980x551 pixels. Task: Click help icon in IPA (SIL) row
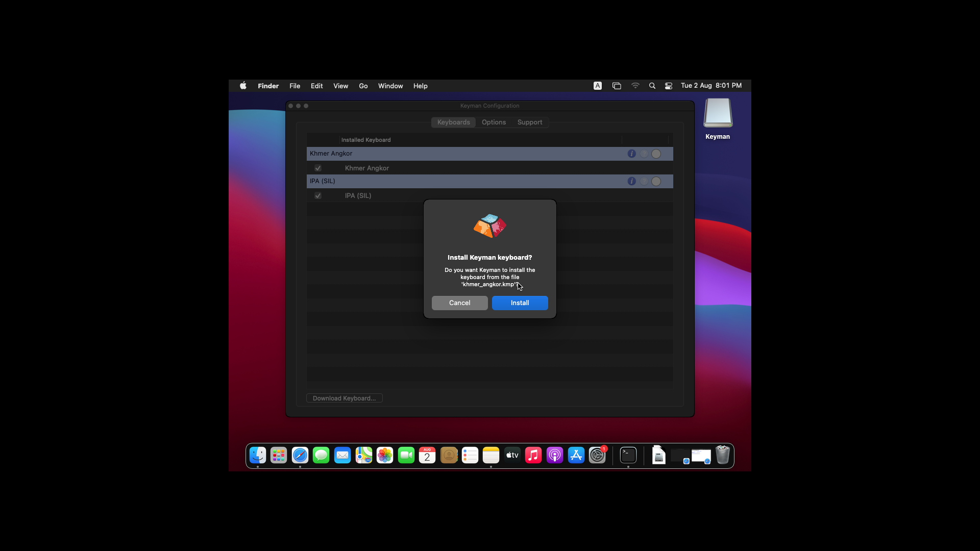click(644, 181)
